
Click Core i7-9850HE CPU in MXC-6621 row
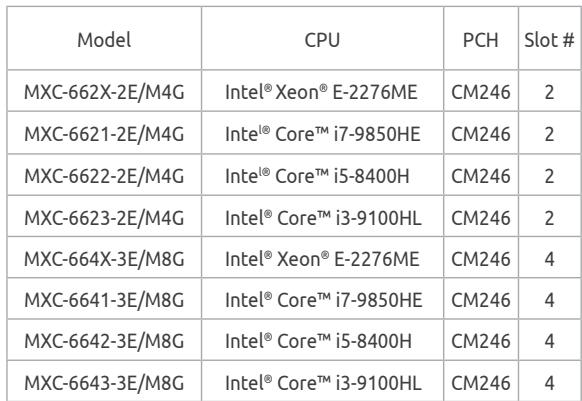323,134
